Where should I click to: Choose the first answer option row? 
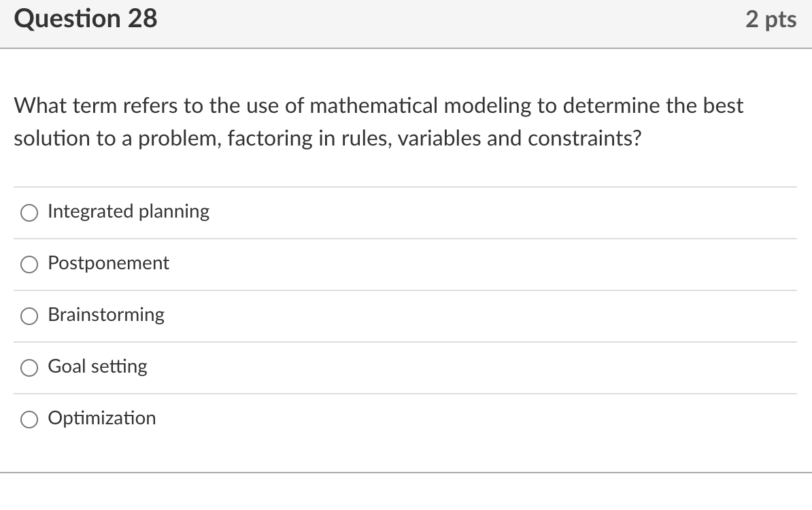click(405, 212)
